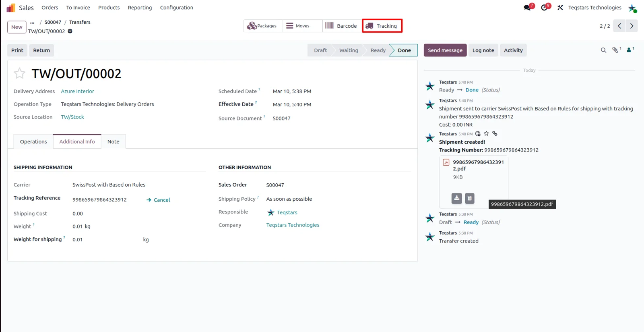644x332 pixels.
Task: Open the Barcode smart button
Action: 342,26
